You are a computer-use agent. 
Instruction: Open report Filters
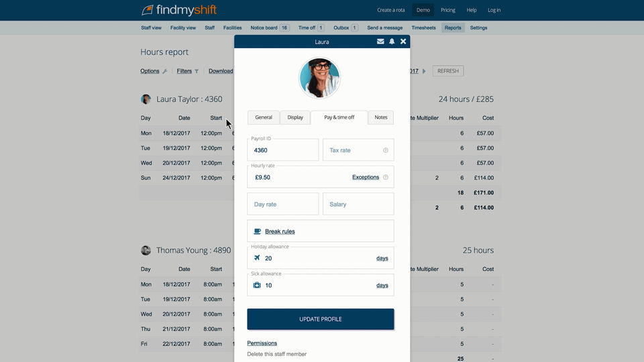click(x=184, y=71)
